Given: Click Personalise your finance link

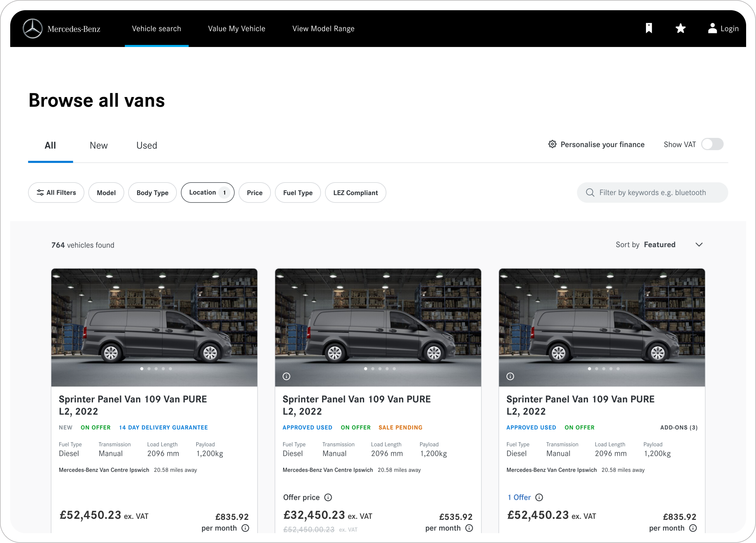Looking at the screenshot, I should [x=602, y=144].
